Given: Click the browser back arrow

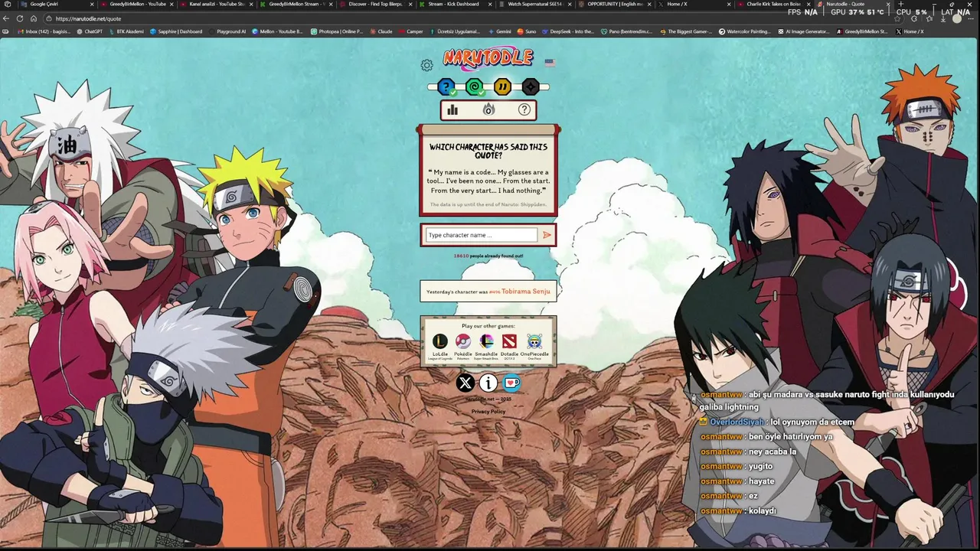Looking at the screenshot, I should coord(8,18).
